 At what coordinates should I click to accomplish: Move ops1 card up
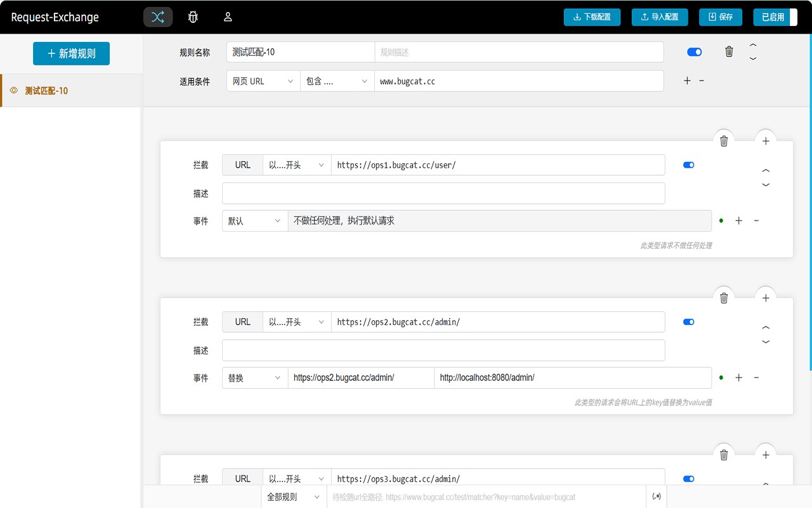[766, 171]
